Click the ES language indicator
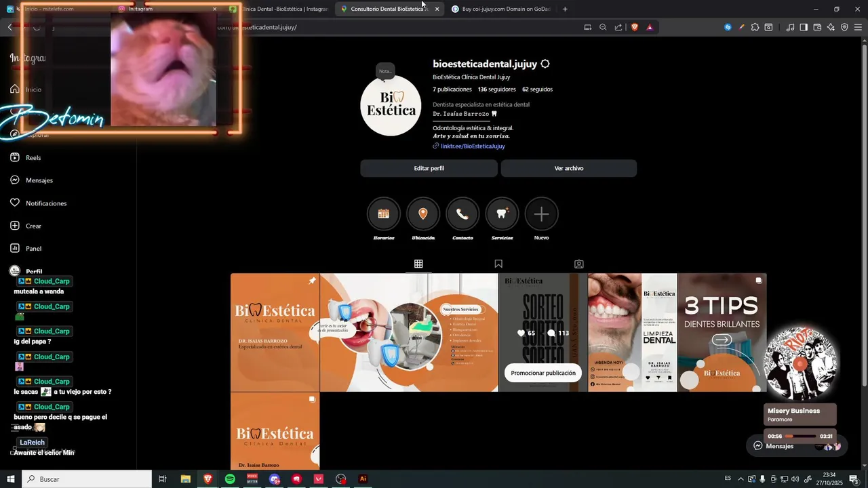868x488 pixels. tap(728, 479)
